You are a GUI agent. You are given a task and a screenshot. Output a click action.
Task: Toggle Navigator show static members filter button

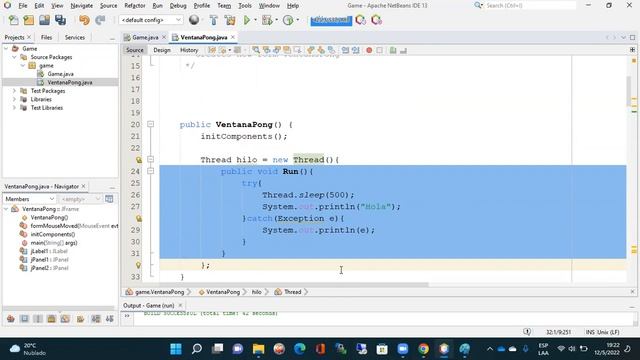[38, 319]
